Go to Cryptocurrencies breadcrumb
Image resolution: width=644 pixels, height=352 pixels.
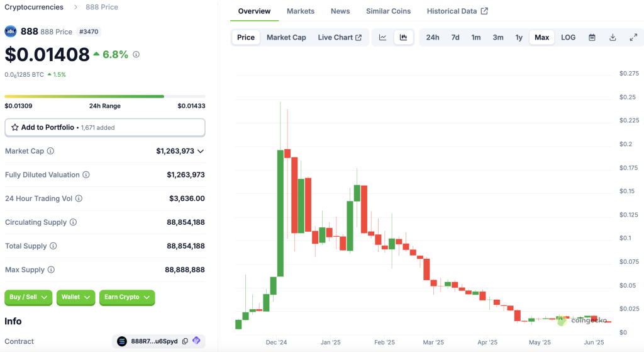34,7
